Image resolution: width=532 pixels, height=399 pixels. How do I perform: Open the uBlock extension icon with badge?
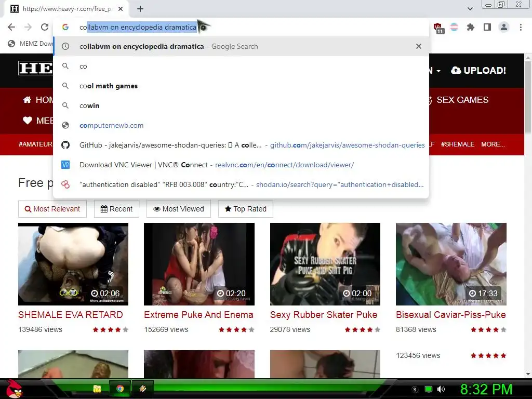tap(438, 28)
